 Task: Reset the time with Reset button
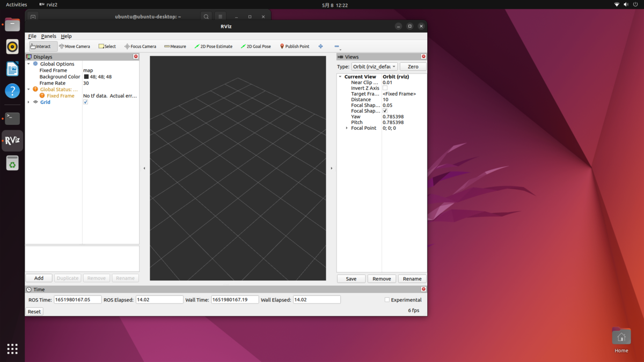click(x=34, y=312)
